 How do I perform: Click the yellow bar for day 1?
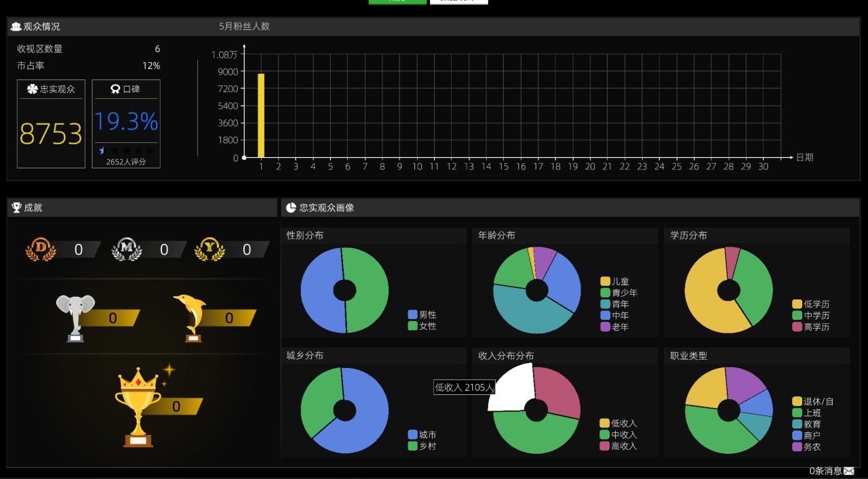261,116
